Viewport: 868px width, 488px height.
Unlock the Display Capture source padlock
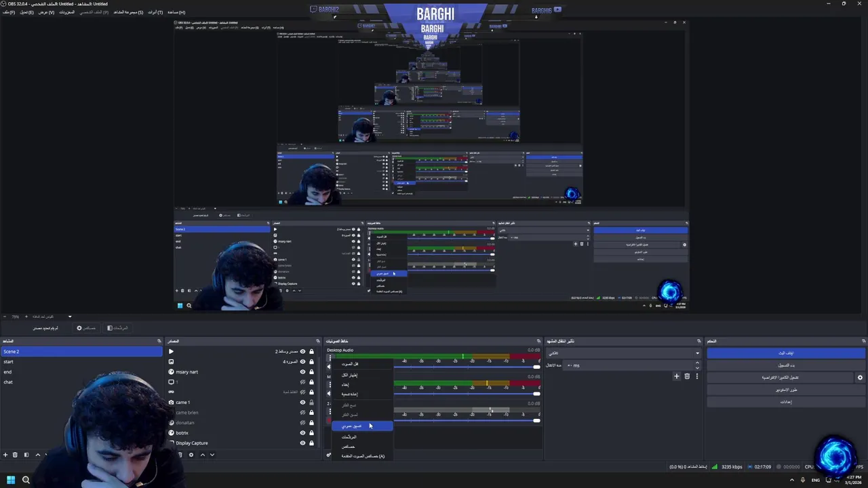311,443
